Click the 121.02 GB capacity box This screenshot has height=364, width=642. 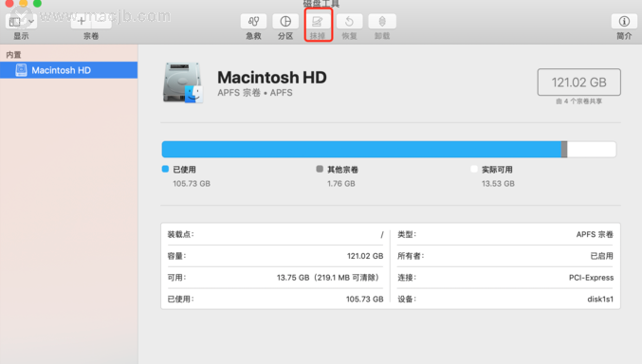coord(579,82)
